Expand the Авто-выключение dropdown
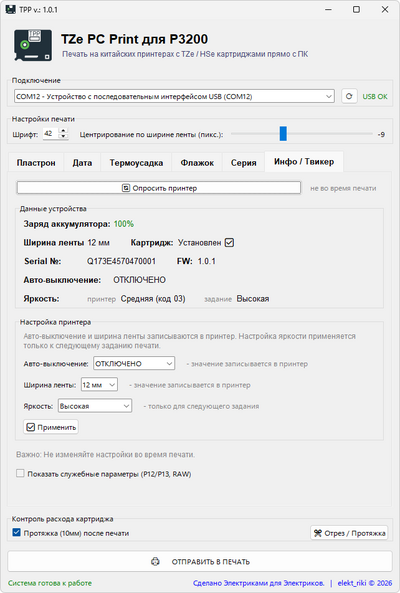 click(x=134, y=363)
